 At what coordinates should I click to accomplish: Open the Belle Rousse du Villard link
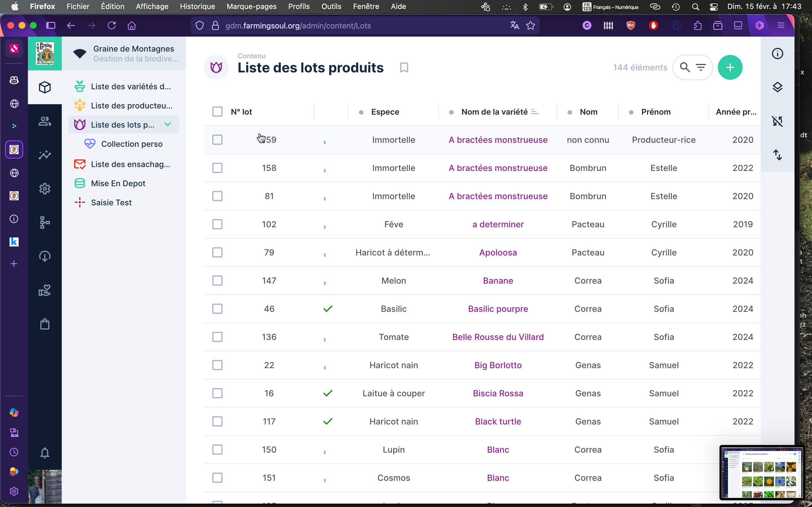point(498,337)
